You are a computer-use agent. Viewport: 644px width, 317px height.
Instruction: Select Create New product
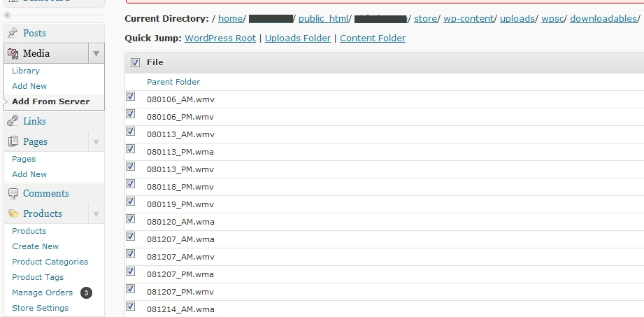coord(36,246)
